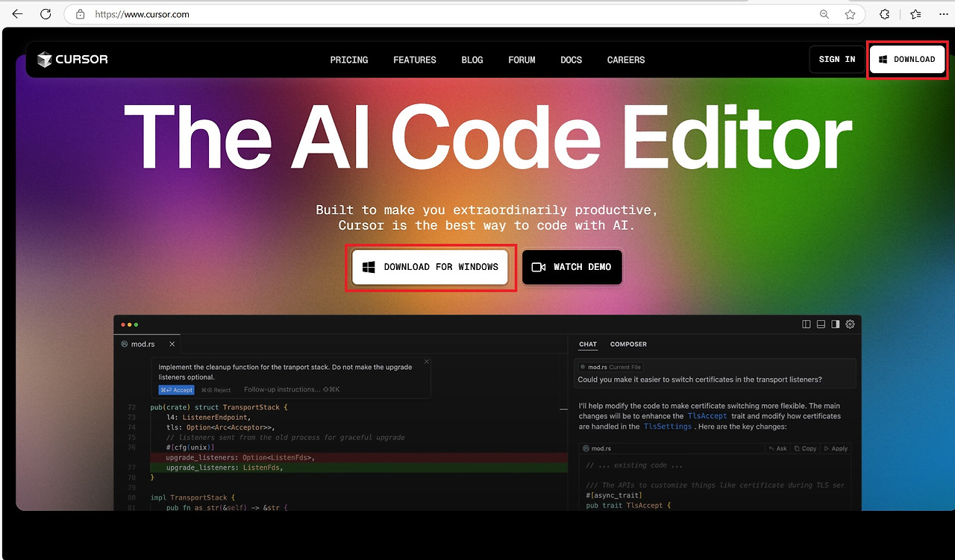The image size is (955, 560).
Task: Click the Sign In button
Action: pos(837,60)
